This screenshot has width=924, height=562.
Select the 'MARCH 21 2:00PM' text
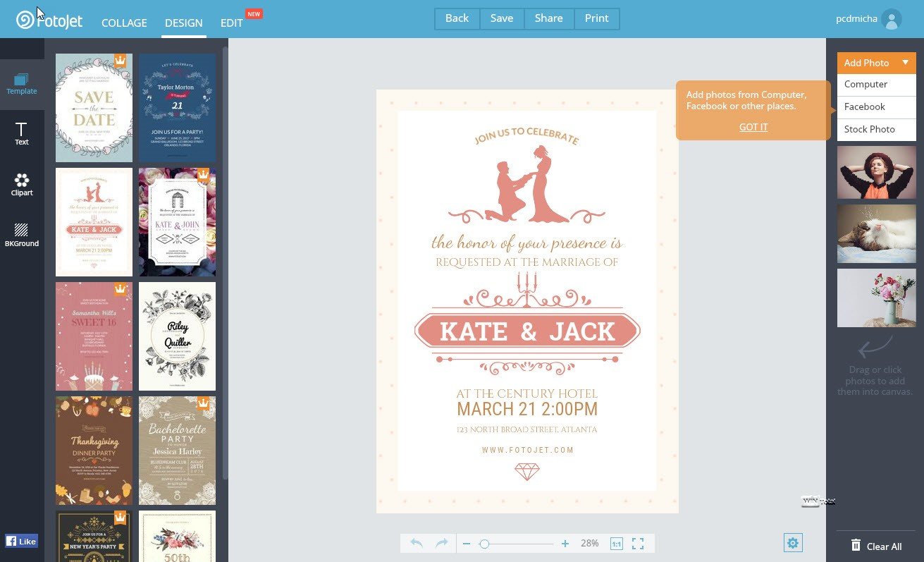[526, 409]
